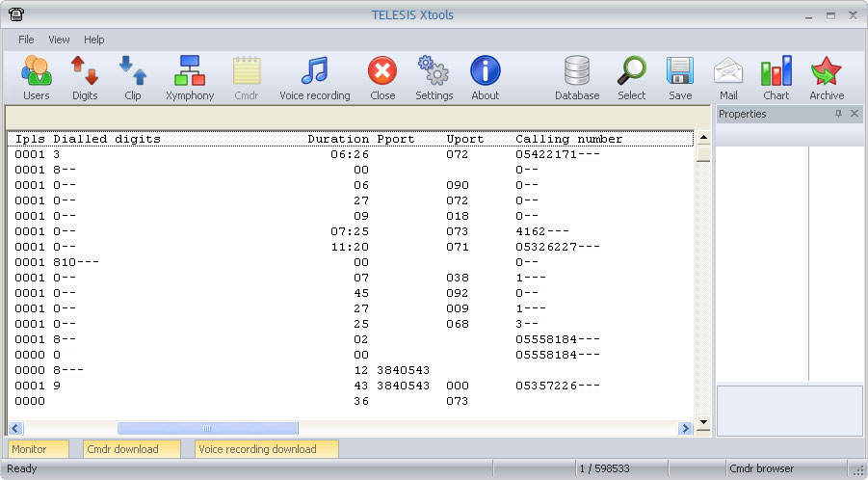Switch to Voice recording download tab
This screenshot has height=480, width=868.
click(267, 449)
